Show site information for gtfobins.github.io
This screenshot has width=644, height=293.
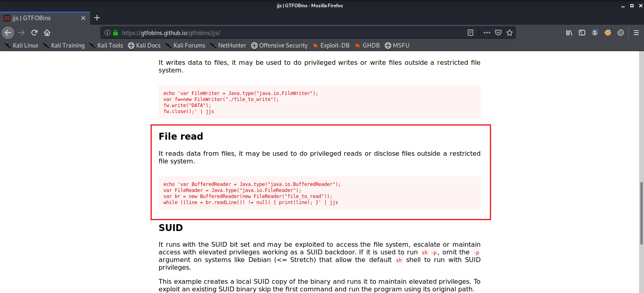[107, 33]
